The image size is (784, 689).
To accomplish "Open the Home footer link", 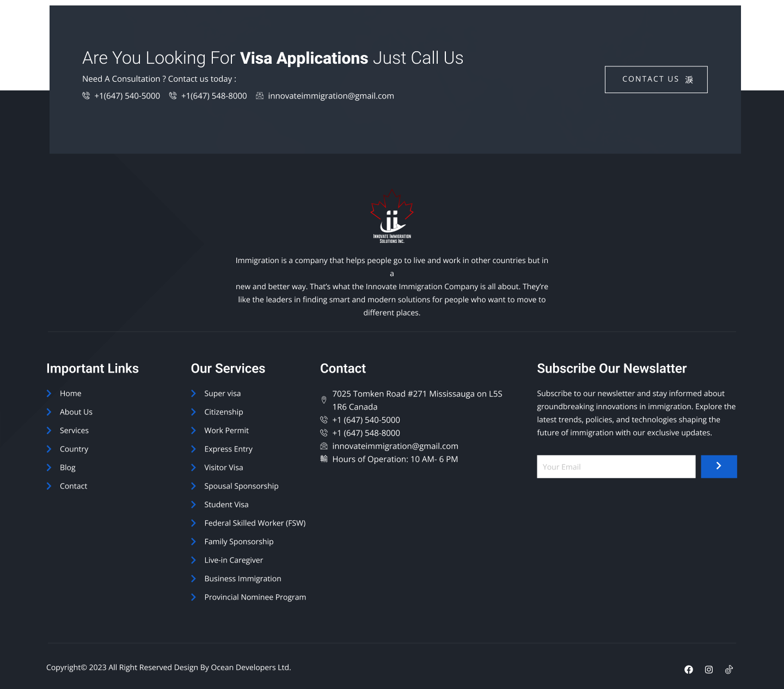I will click(x=71, y=393).
